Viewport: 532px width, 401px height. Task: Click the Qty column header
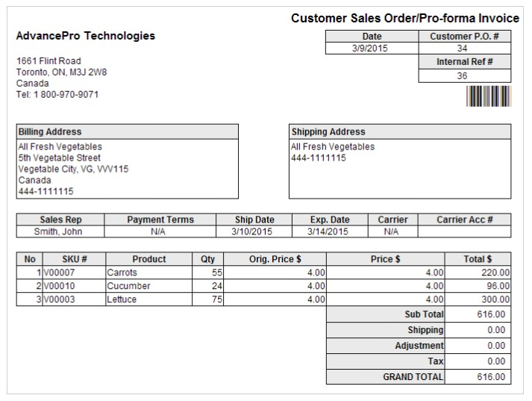(x=207, y=259)
